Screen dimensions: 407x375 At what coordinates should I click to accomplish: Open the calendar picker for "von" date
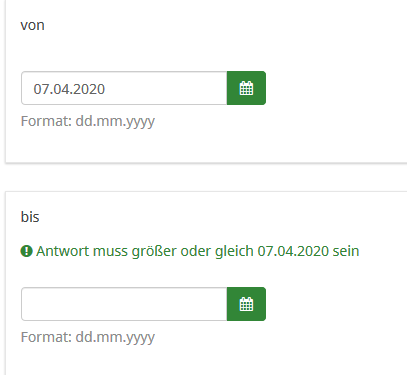246,88
